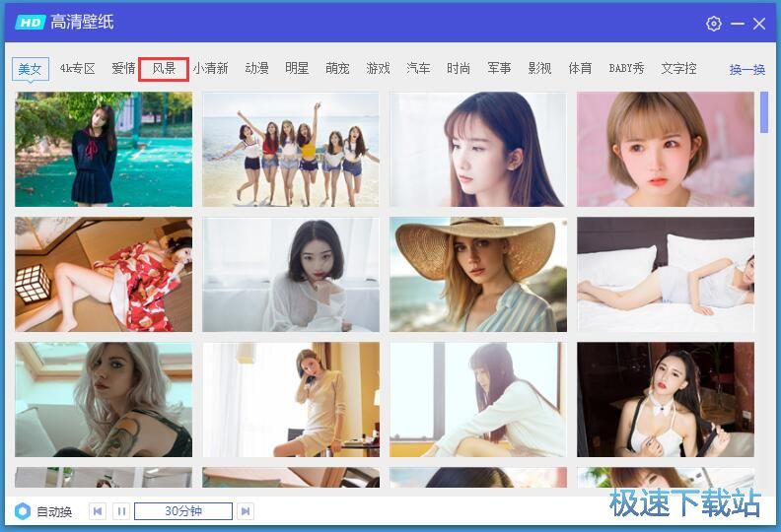Select the schoolgirl in park wallpaper
The image size is (781, 532).
[x=104, y=150]
